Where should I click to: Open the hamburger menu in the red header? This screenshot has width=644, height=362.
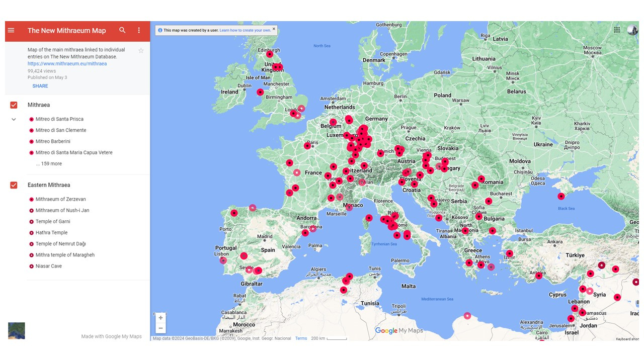pos(11,30)
